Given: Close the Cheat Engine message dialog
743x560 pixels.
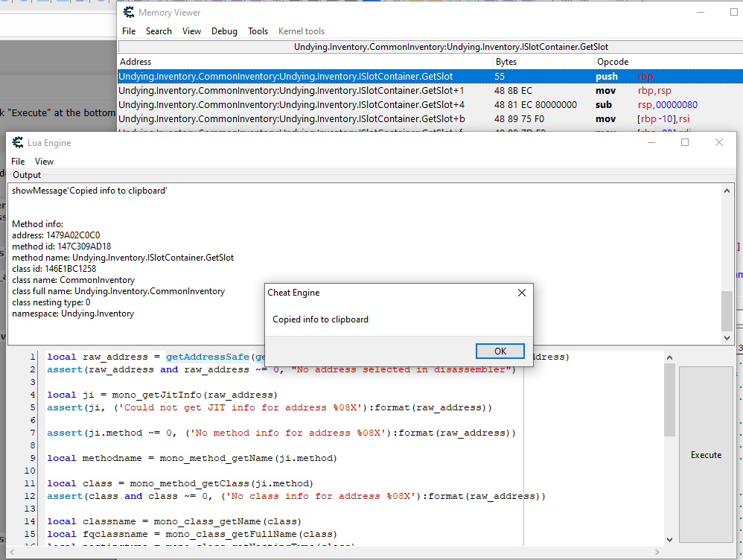Looking at the screenshot, I should (521, 293).
